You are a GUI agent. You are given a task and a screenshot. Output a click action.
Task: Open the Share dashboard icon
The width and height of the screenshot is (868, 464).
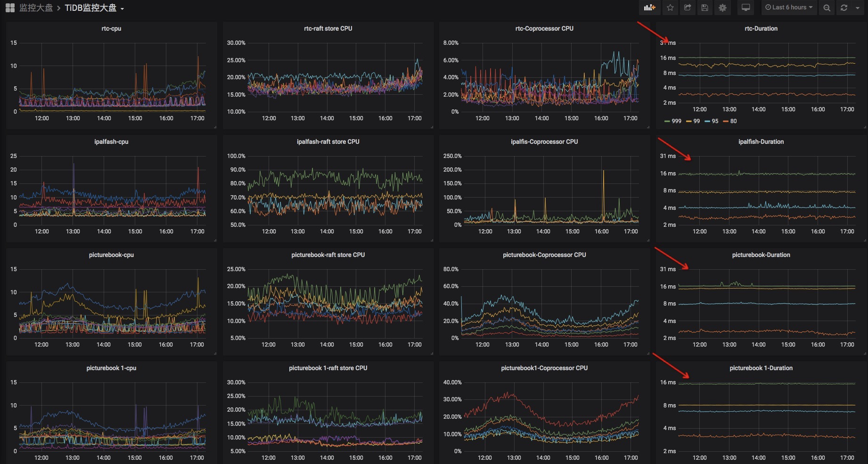688,8
